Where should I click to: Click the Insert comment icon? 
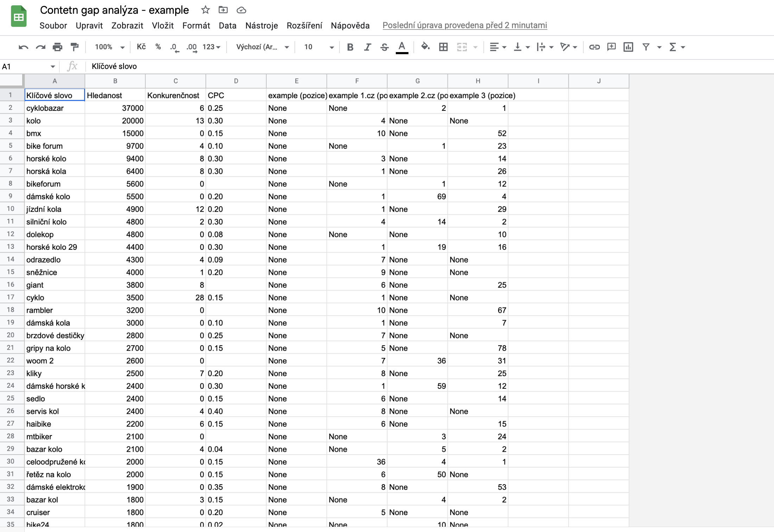611,47
